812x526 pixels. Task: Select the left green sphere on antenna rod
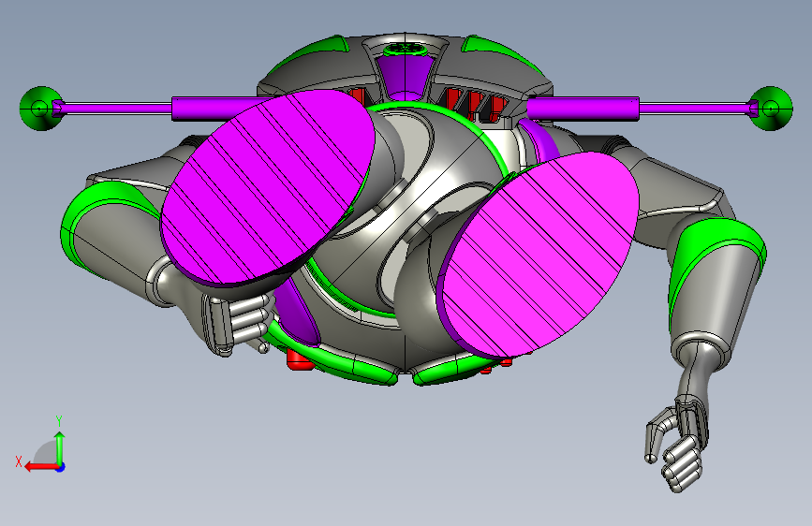(x=40, y=109)
